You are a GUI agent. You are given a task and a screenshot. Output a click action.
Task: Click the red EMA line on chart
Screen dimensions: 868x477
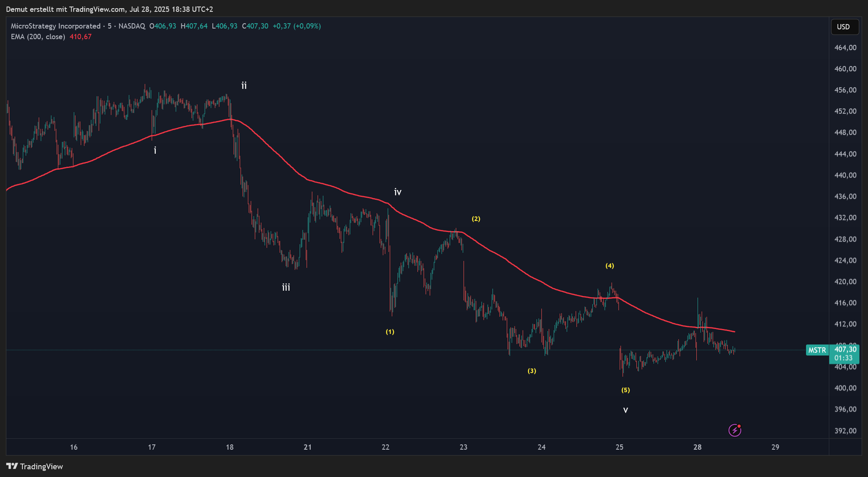[530, 276]
